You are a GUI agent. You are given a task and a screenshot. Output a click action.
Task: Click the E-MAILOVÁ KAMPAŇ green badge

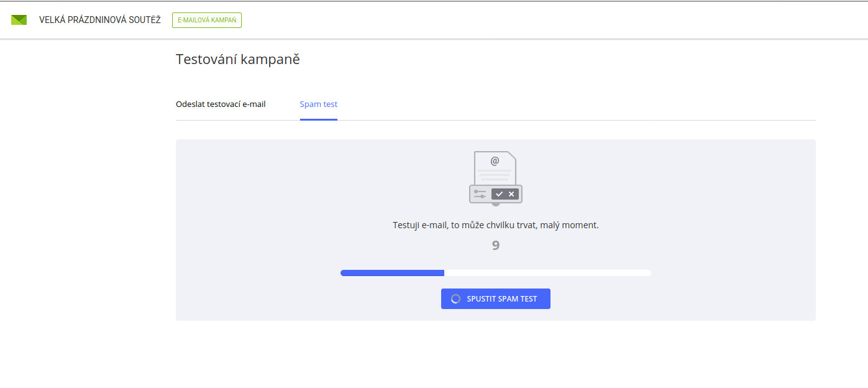pos(207,20)
